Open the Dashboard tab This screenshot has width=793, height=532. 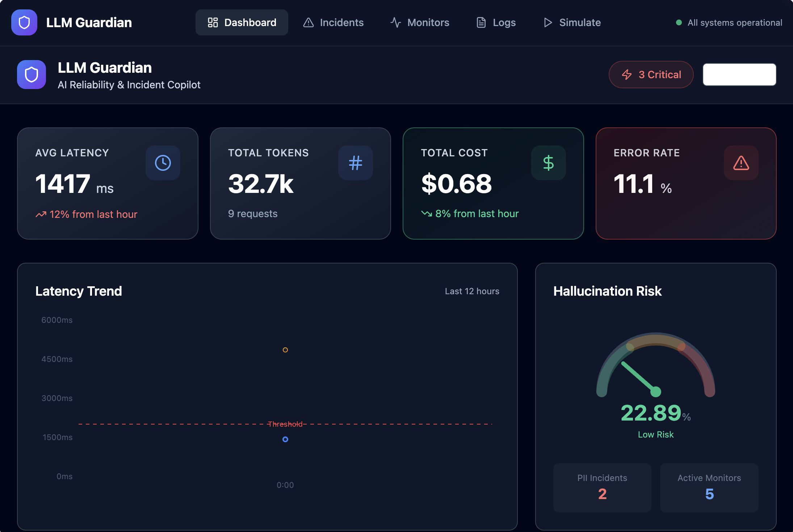coord(242,22)
